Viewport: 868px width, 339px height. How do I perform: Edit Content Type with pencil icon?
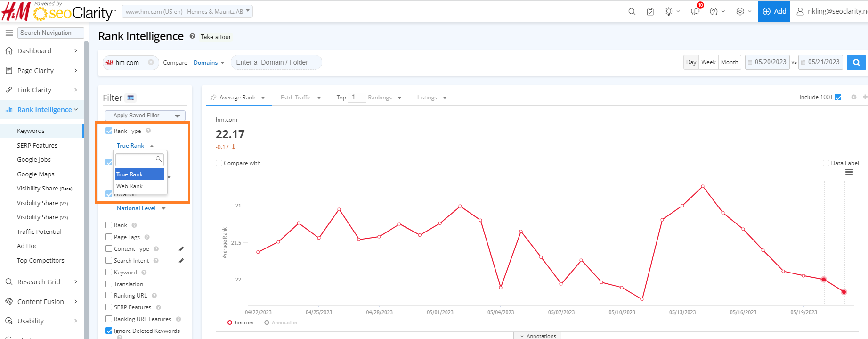click(x=181, y=249)
